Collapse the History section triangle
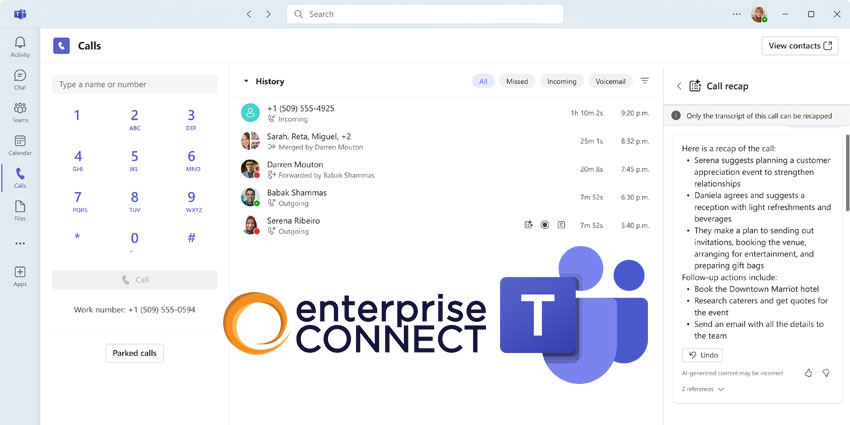The image size is (850, 425). point(246,81)
